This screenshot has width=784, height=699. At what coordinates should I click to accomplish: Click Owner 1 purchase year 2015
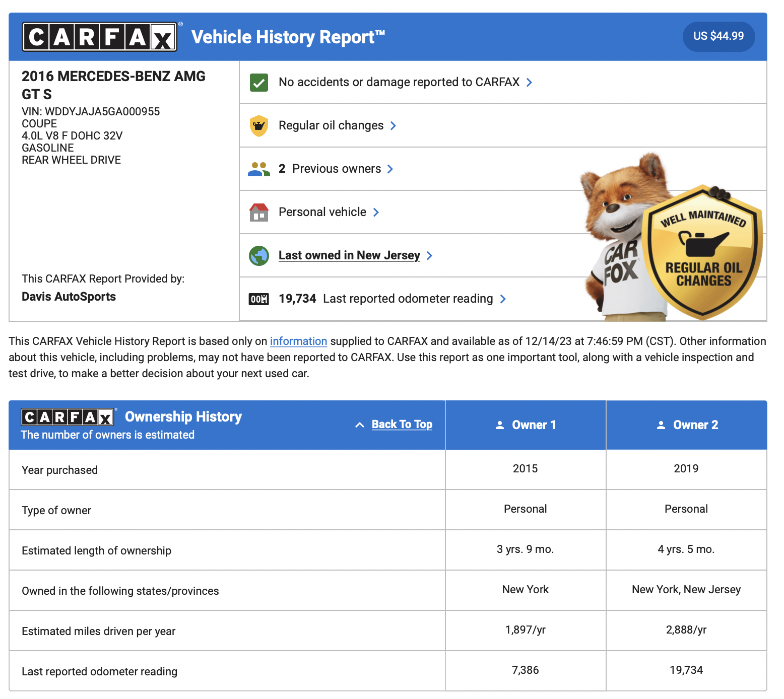(x=526, y=468)
